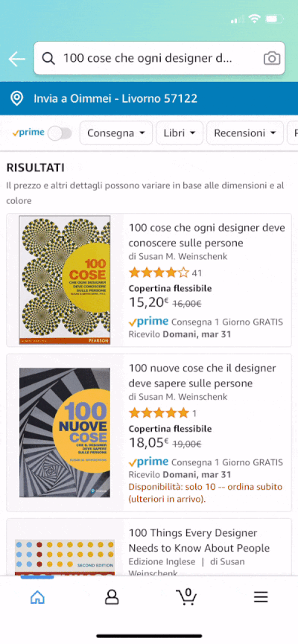Image resolution: width=298 pixels, height=644 pixels.
Task: Tap the back arrow icon
Action: (x=17, y=59)
